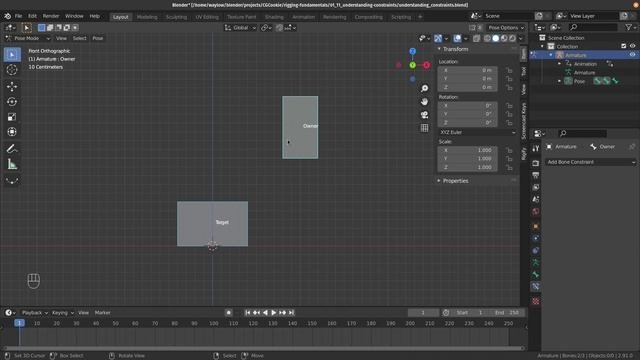This screenshot has height=360, width=640.
Task: Toggle X-Ray display in viewport header
Action: (x=476, y=38)
